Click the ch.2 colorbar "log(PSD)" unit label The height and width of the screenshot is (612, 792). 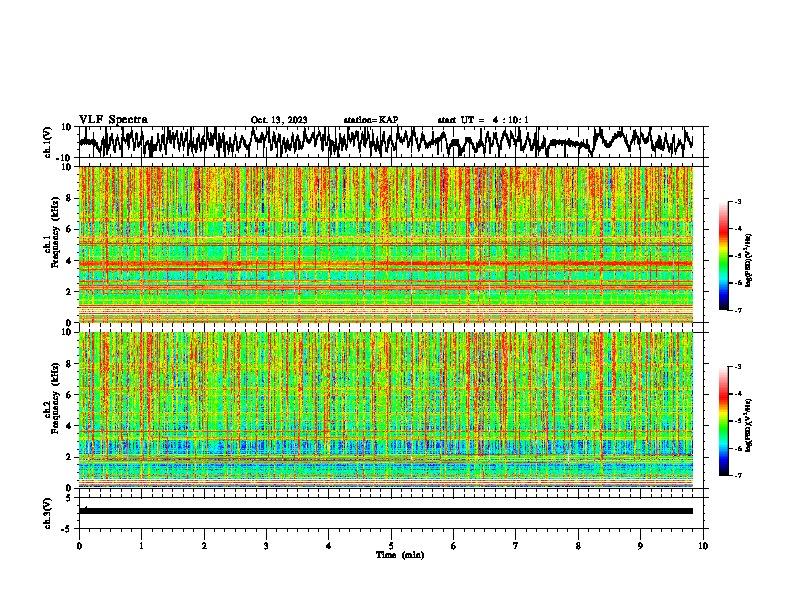[x=748, y=425]
